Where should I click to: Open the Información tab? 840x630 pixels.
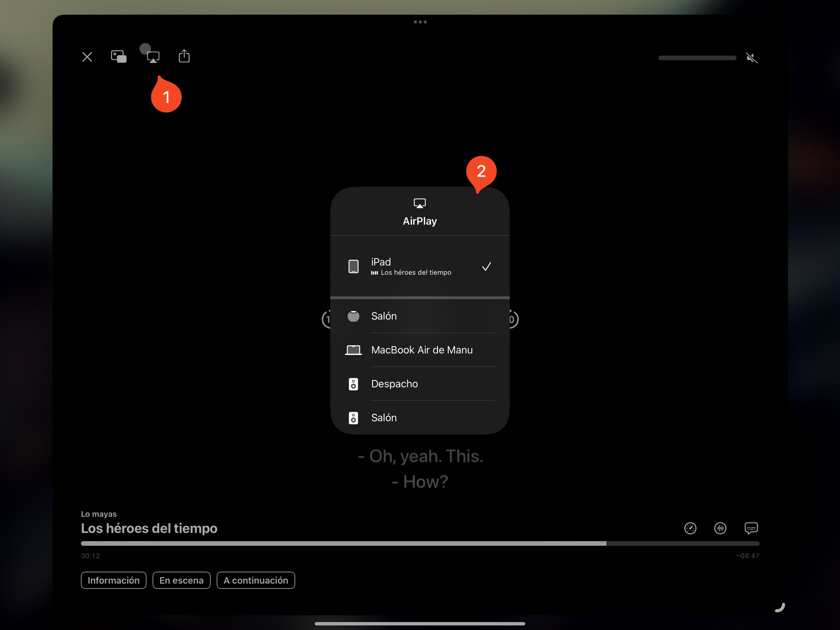(114, 580)
